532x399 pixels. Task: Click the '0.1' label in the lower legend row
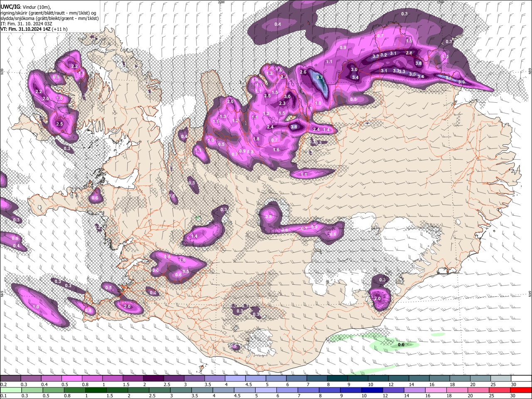(x=3, y=396)
